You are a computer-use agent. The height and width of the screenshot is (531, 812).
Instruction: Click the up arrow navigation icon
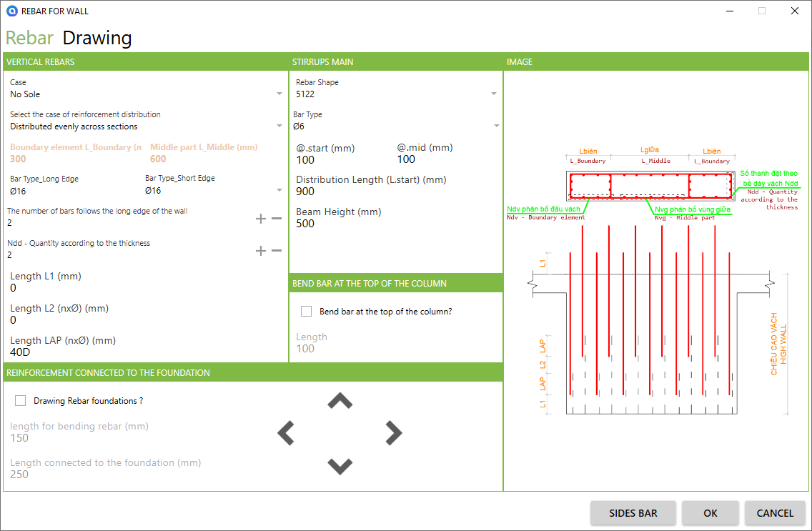pos(340,401)
